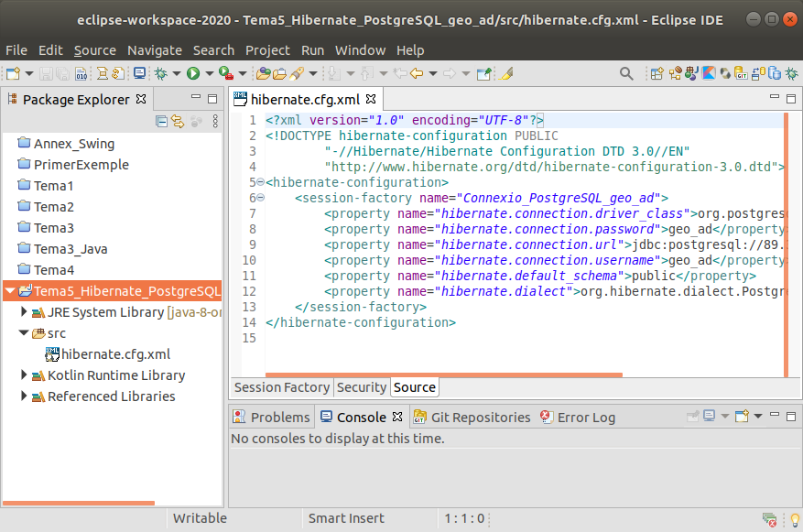Open the Run dropdown arrow
The image size is (803, 532).
[209, 74]
